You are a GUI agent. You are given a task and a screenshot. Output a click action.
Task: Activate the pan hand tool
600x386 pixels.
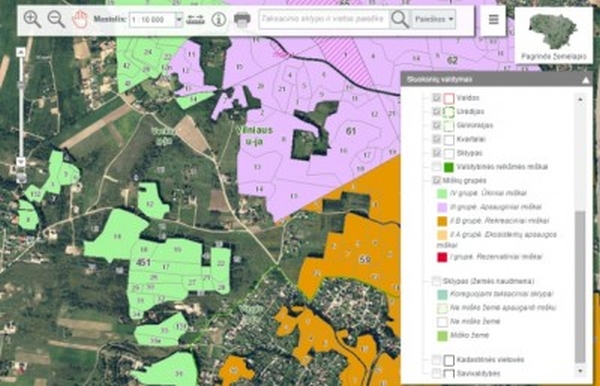point(80,19)
